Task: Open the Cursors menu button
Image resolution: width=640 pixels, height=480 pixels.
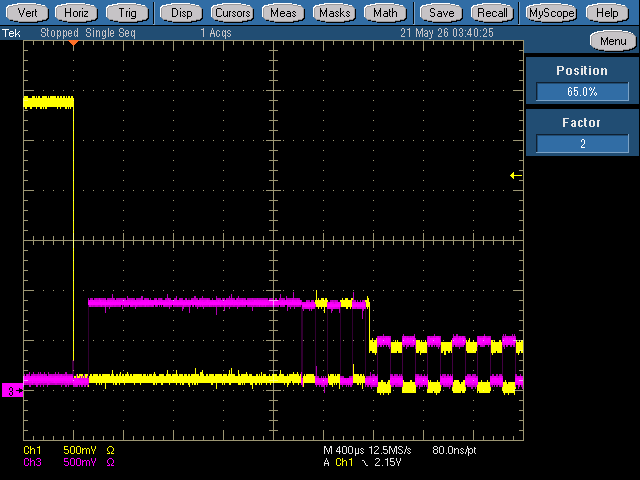Action: 232,13
